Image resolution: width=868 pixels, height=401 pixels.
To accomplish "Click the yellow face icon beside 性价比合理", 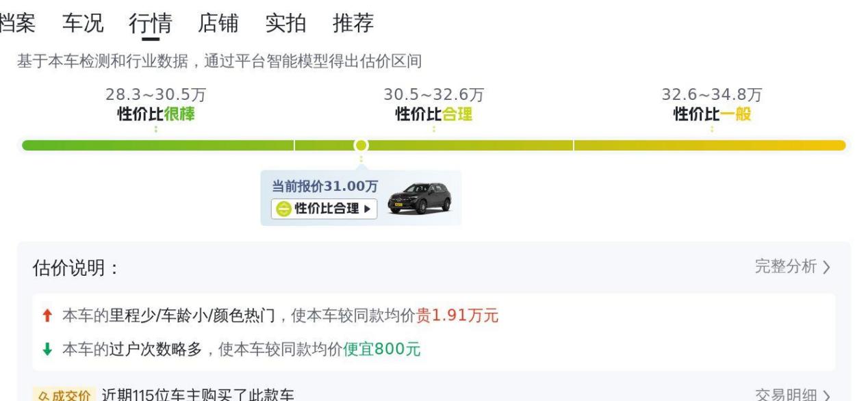I will [283, 209].
